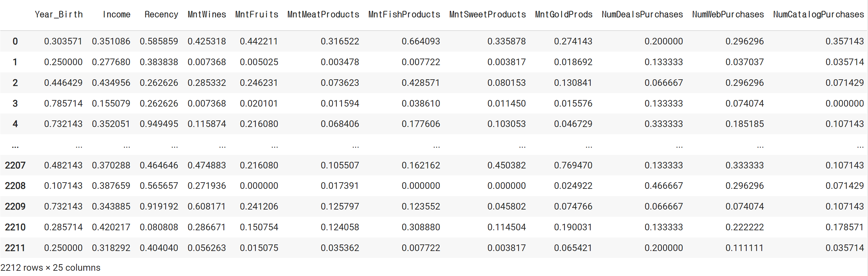868x276 pixels.
Task: Select row index 2209
Action: click(15, 206)
